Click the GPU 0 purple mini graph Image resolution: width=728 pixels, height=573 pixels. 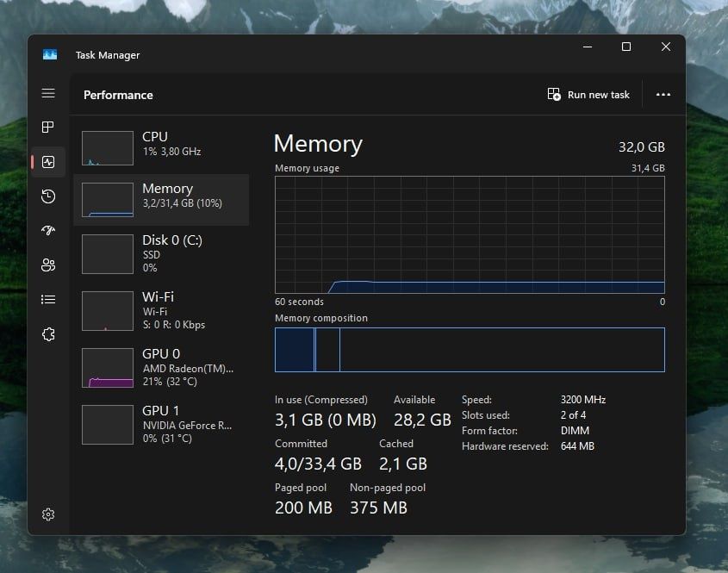pos(108,368)
